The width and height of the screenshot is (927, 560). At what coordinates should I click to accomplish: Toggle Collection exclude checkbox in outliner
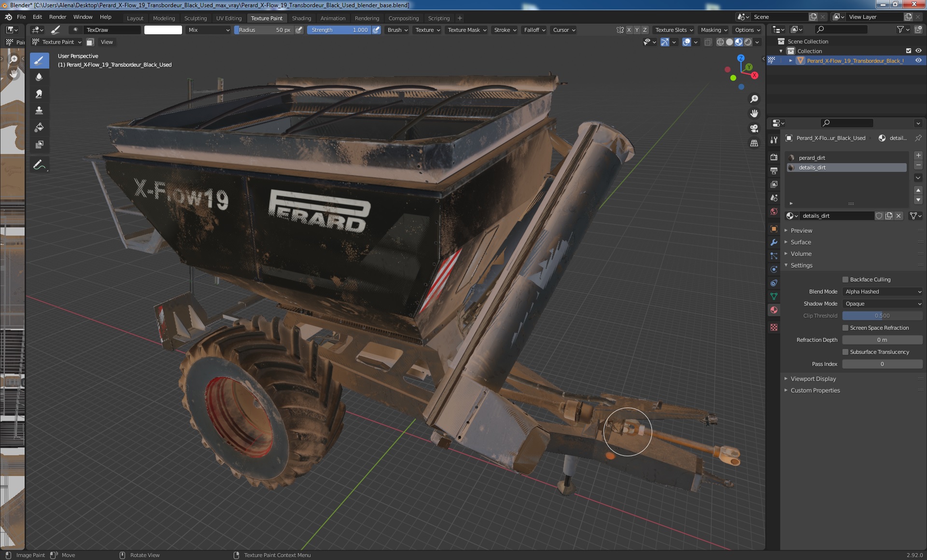(x=908, y=51)
